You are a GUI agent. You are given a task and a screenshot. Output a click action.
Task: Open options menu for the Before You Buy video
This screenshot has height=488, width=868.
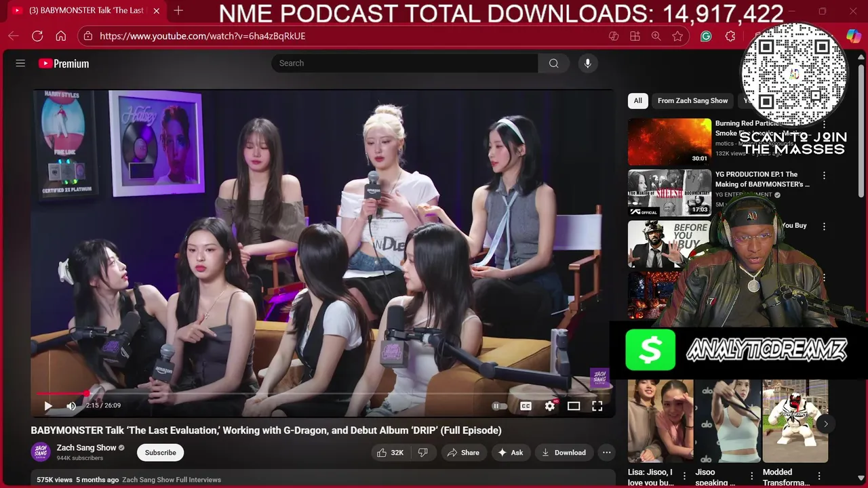click(x=825, y=226)
